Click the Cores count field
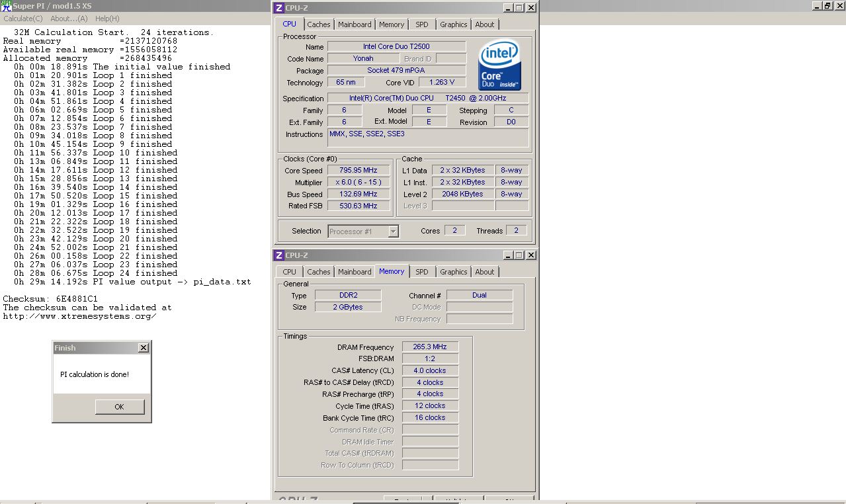 454,230
